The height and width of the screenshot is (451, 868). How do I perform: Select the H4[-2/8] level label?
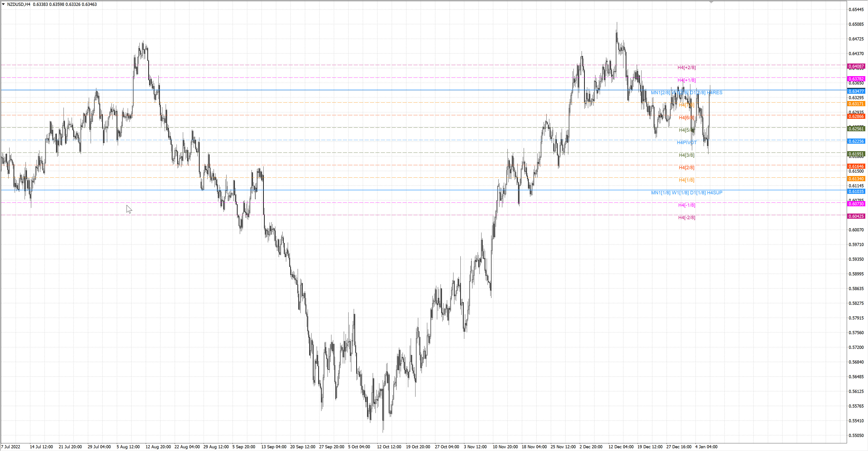click(686, 218)
